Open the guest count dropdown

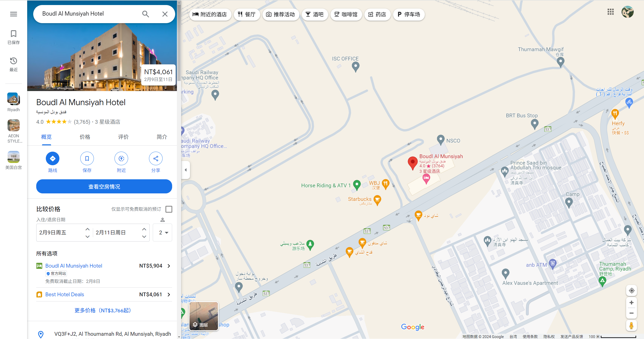click(x=163, y=233)
